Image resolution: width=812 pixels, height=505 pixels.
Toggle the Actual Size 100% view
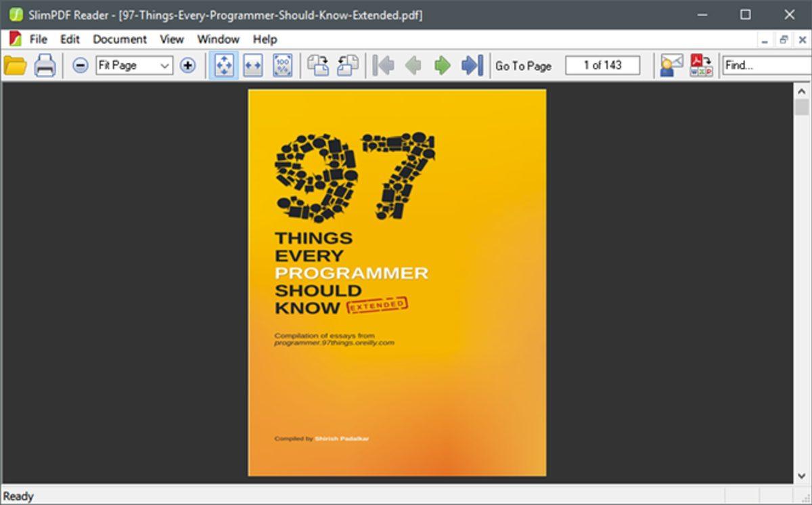(x=282, y=66)
